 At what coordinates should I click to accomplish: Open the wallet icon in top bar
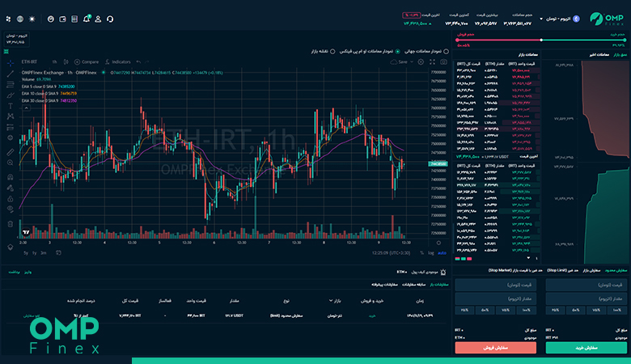coord(62,19)
